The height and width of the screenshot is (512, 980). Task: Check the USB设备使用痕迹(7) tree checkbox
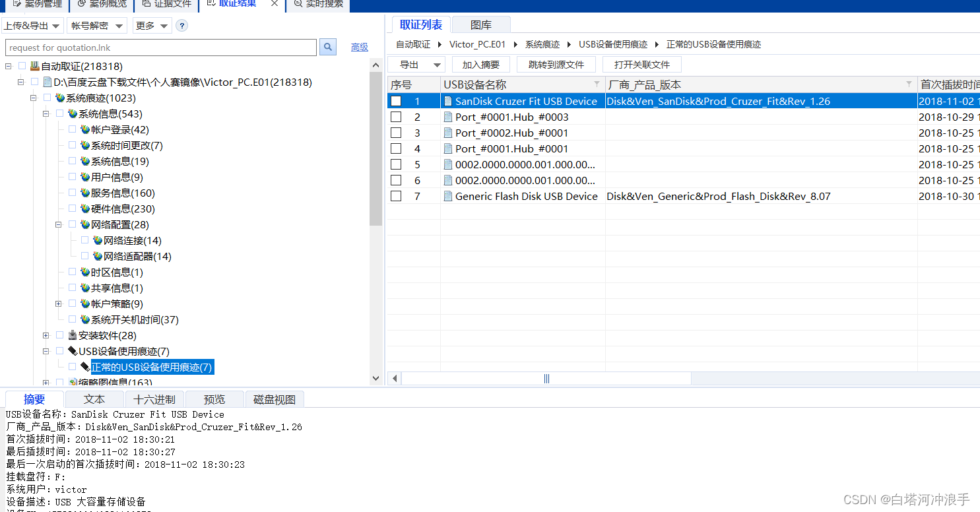(59, 351)
